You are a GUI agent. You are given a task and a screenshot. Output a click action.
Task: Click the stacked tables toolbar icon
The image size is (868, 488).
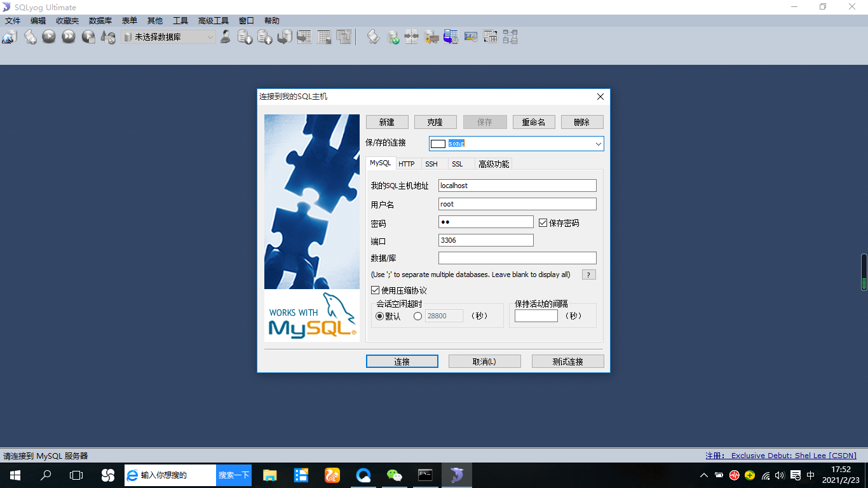pos(344,37)
